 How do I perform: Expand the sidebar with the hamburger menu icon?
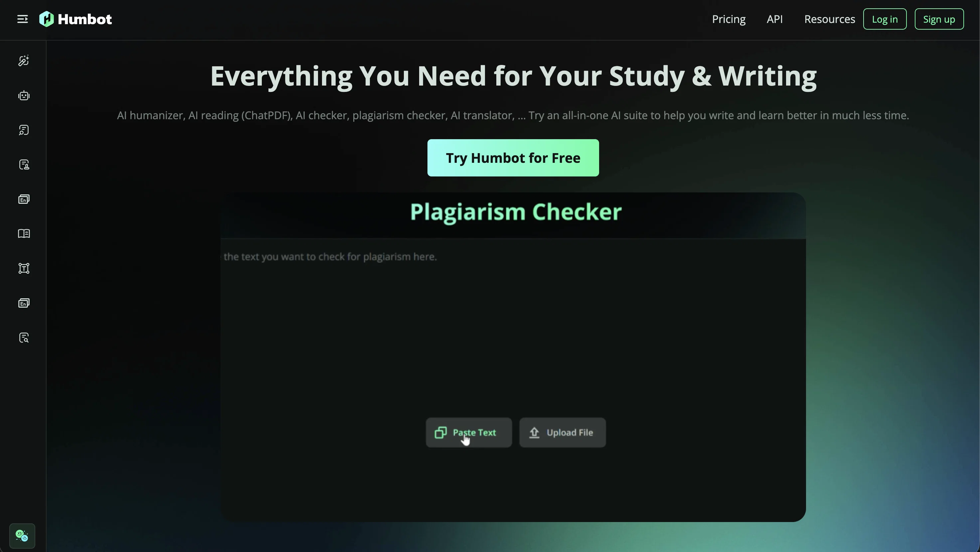[x=22, y=19]
